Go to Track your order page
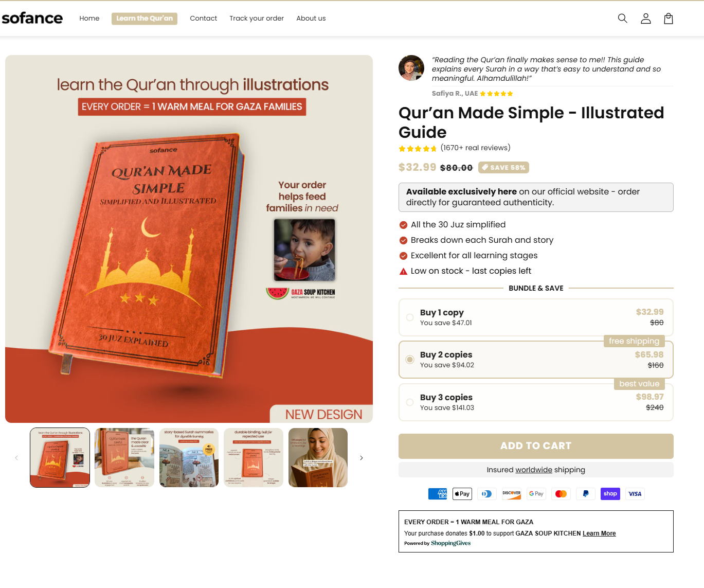The image size is (704, 588). pyautogui.click(x=257, y=19)
